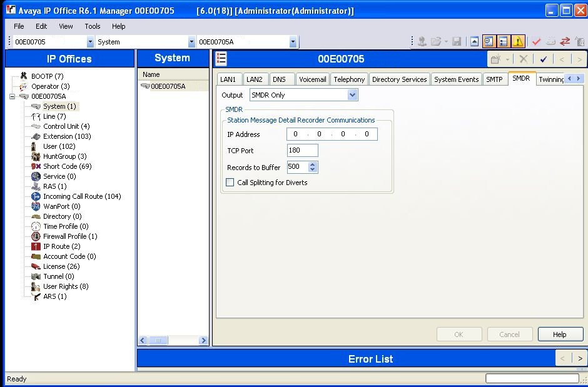Click the tab strip left scroll arrow
The image size is (588, 387).
570,78
